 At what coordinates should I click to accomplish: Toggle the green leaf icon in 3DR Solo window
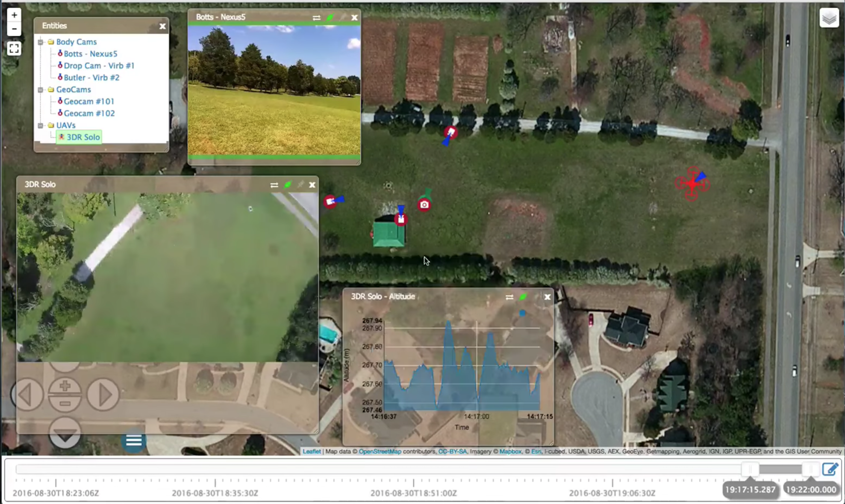coord(288,185)
